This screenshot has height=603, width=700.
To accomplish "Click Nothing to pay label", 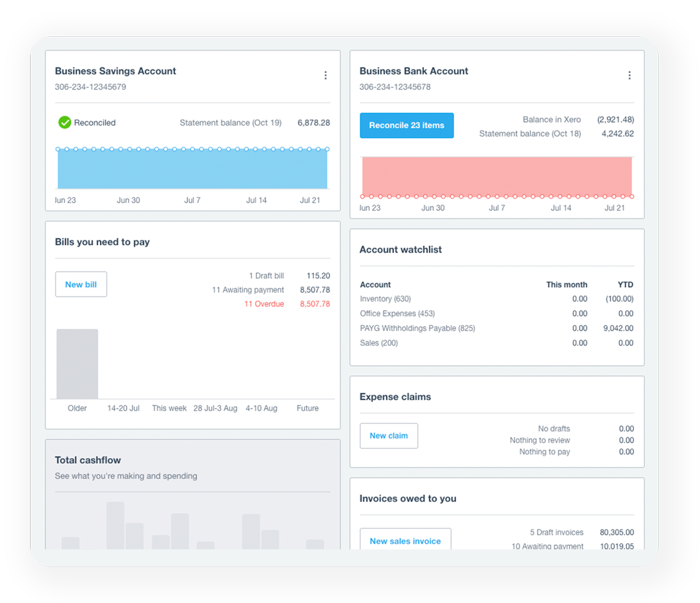I will click(545, 452).
